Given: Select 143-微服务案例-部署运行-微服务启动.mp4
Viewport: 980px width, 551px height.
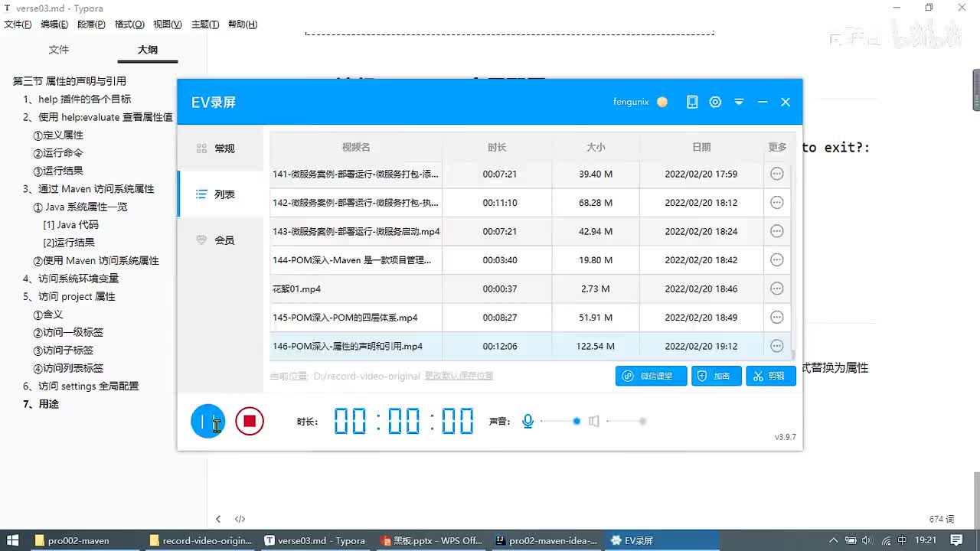Looking at the screenshot, I should click(x=530, y=231).
